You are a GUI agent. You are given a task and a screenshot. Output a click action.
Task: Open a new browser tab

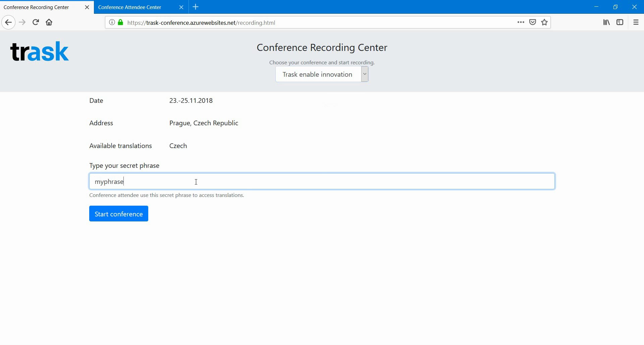(x=196, y=7)
